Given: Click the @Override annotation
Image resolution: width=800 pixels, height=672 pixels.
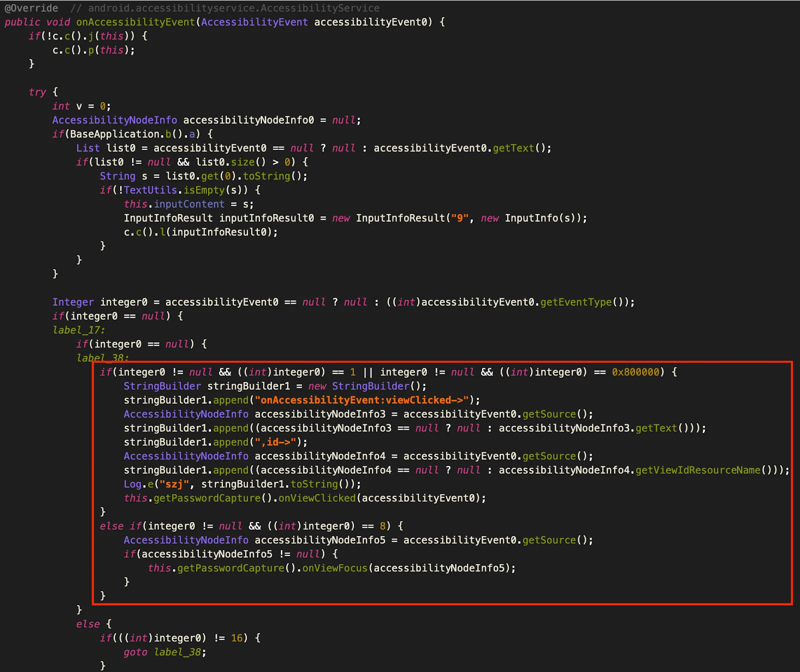Looking at the screenshot, I should coord(31,8).
